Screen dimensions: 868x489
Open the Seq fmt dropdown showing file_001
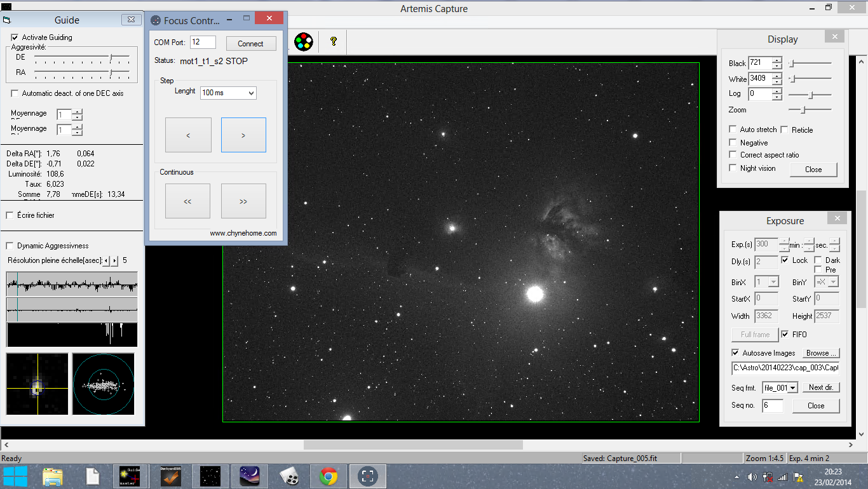(x=780, y=387)
